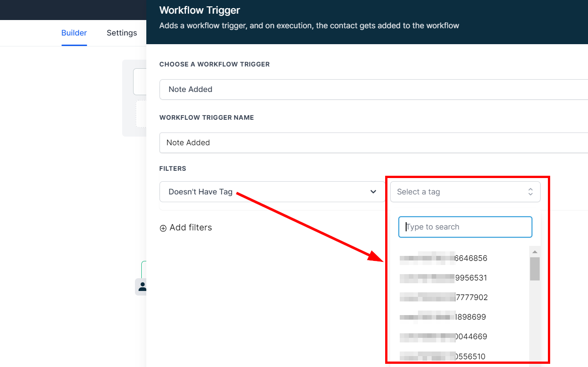
Task: Pick the tag ending in 0556510
Action: [443, 356]
